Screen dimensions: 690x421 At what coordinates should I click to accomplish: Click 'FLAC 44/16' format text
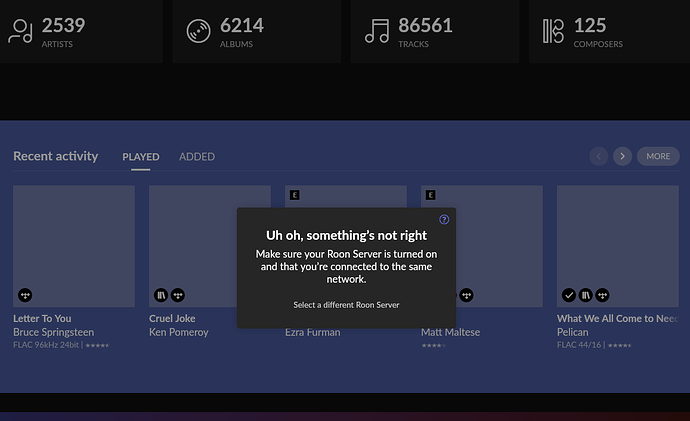coord(579,345)
